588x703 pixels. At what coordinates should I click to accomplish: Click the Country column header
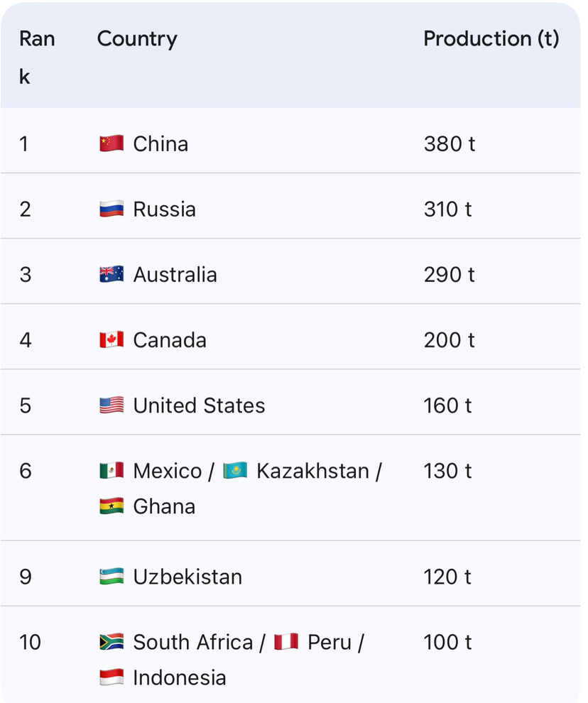tap(137, 39)
